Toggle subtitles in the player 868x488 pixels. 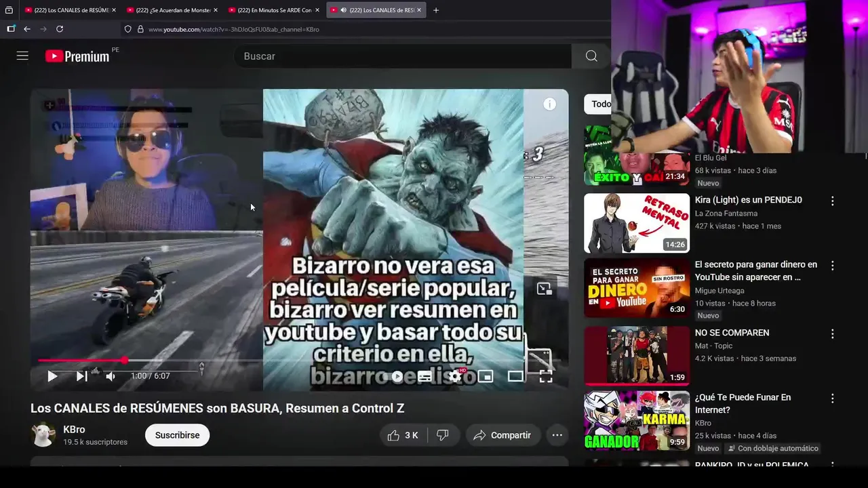pyautogui.click(x=425, y=376)
